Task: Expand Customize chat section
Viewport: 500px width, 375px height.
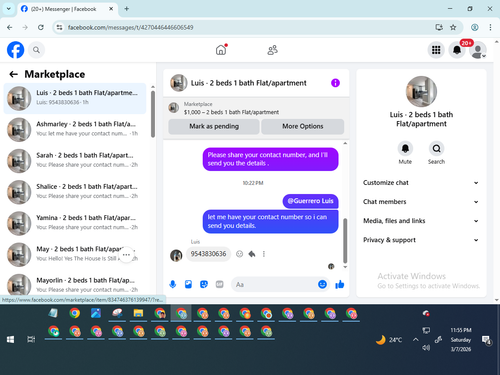Action: 421,183
